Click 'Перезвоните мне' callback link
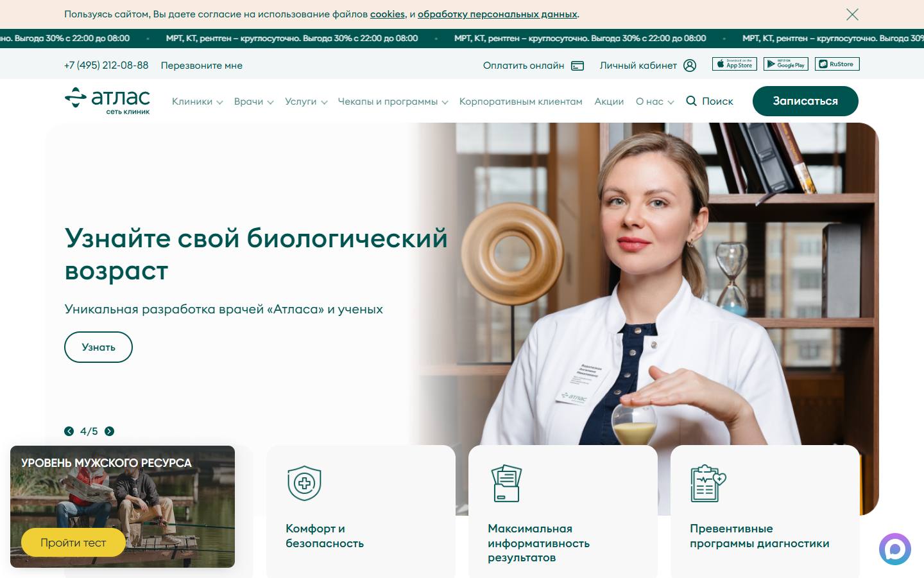The image size is (924, 578). tap(201, 66)
